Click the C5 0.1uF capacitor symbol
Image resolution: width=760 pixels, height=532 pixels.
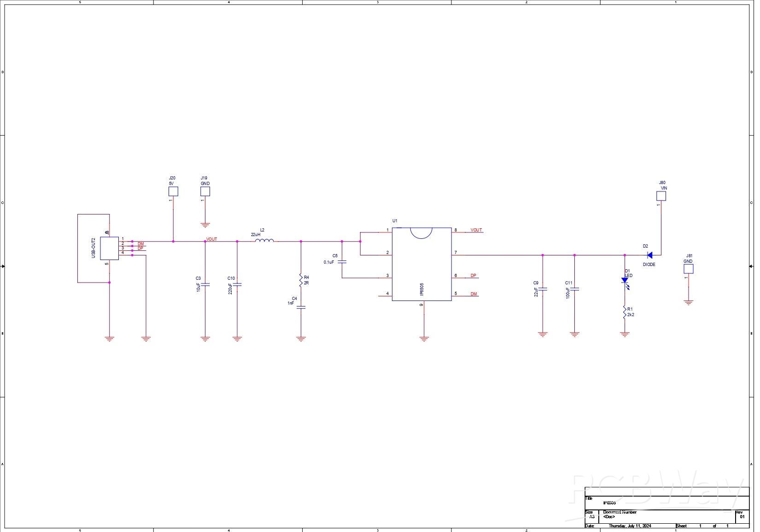[342, 262]
